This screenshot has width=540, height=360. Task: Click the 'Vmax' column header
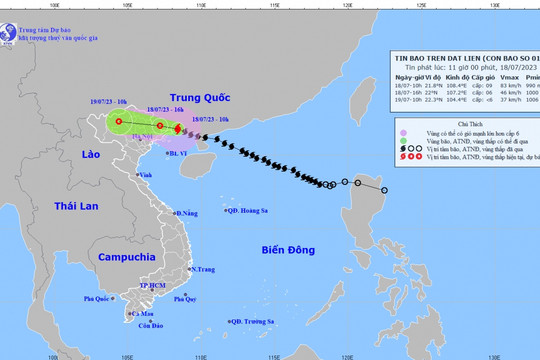coord(509,78)
